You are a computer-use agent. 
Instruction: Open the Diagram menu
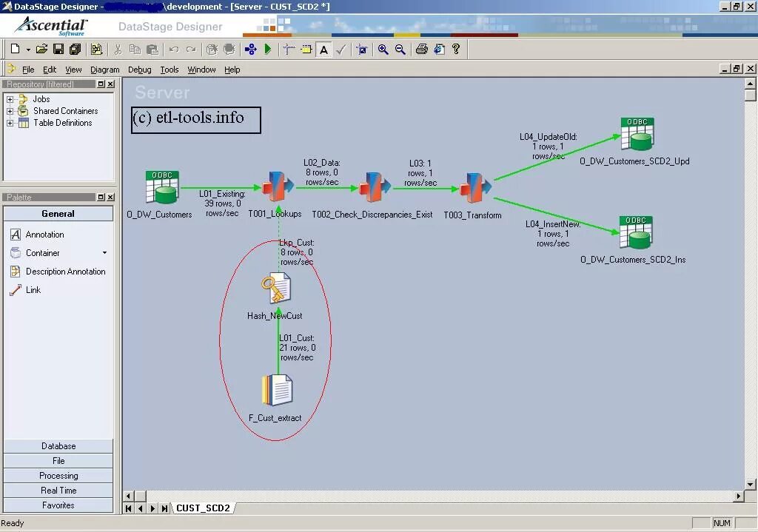pyautogui.click(x=104, y=69)
